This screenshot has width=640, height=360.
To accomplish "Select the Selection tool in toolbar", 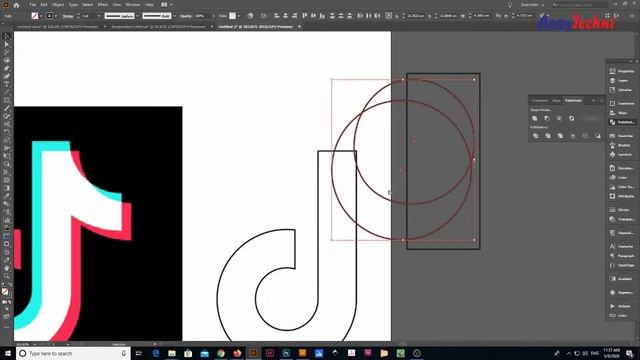I will [7, 36].
